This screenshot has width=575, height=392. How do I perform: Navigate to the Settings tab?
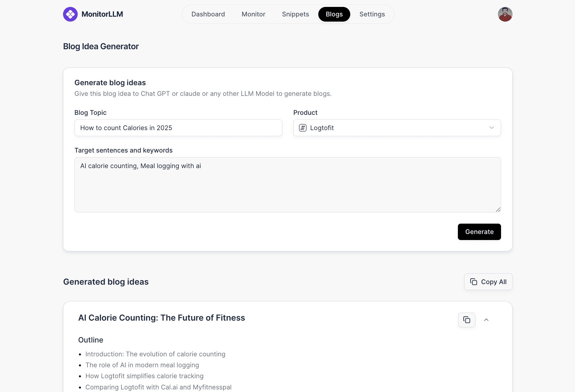(x=372, y=14)
